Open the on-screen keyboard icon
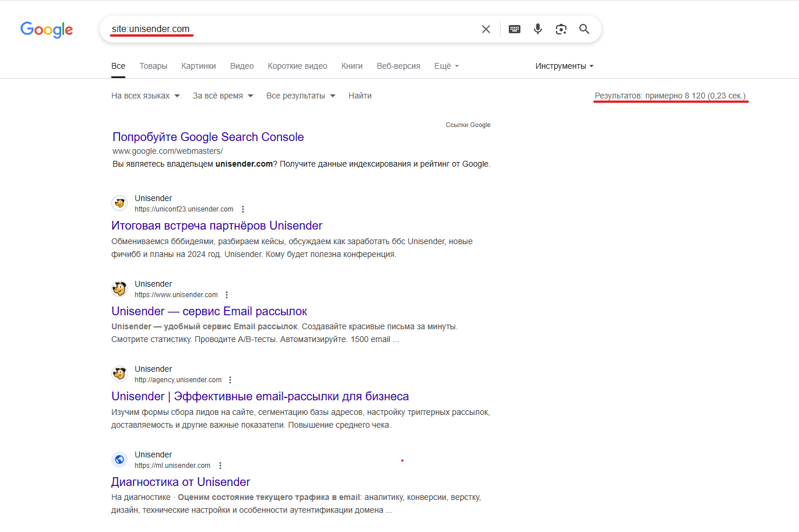This screenshot has height=532, width=799. (515, 29)
